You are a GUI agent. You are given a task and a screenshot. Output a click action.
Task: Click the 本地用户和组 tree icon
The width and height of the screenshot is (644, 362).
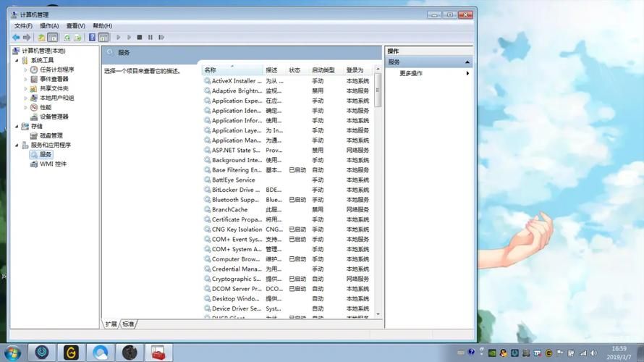click(34, 98)
